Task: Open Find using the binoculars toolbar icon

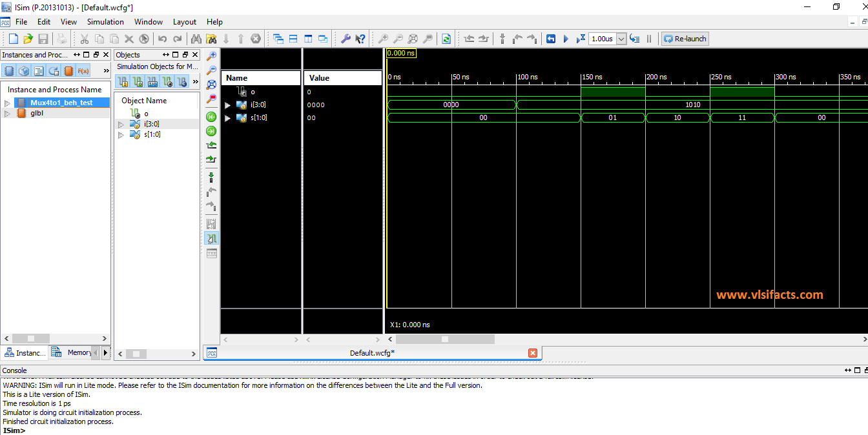Action: point(196,38)
